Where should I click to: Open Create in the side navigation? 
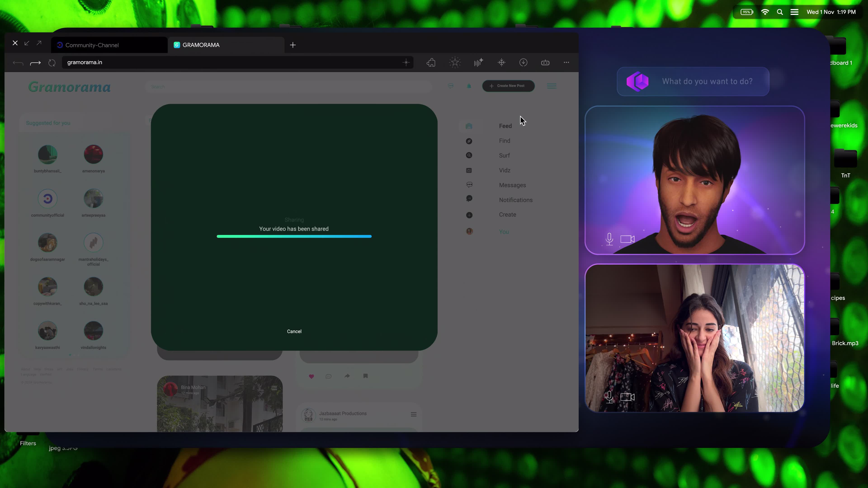pos(507,215)
